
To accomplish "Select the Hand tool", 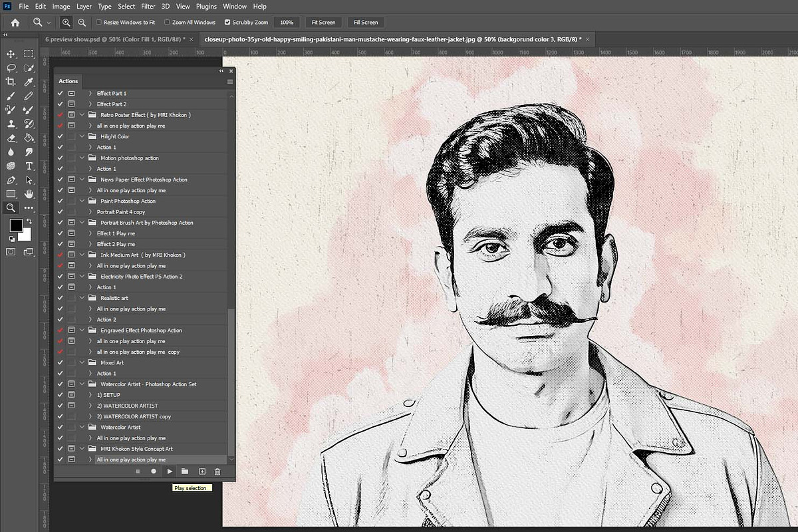I will coord(29,194).
